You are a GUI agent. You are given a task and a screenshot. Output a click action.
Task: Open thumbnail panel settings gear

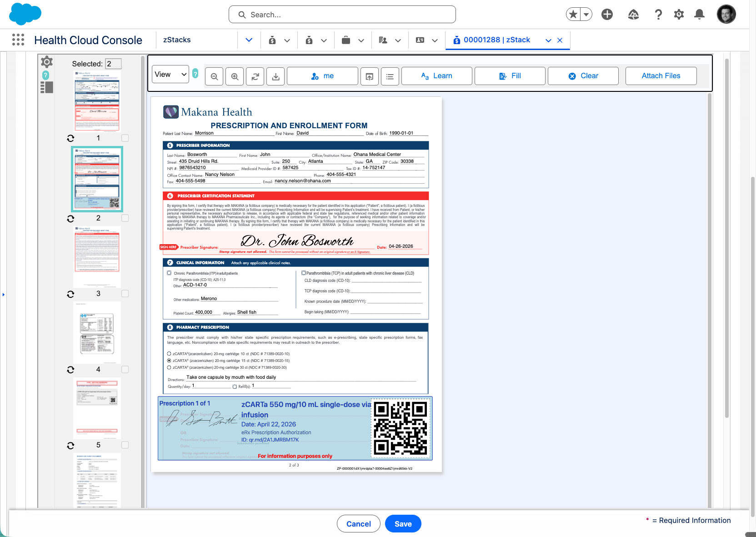coord(46,62)
